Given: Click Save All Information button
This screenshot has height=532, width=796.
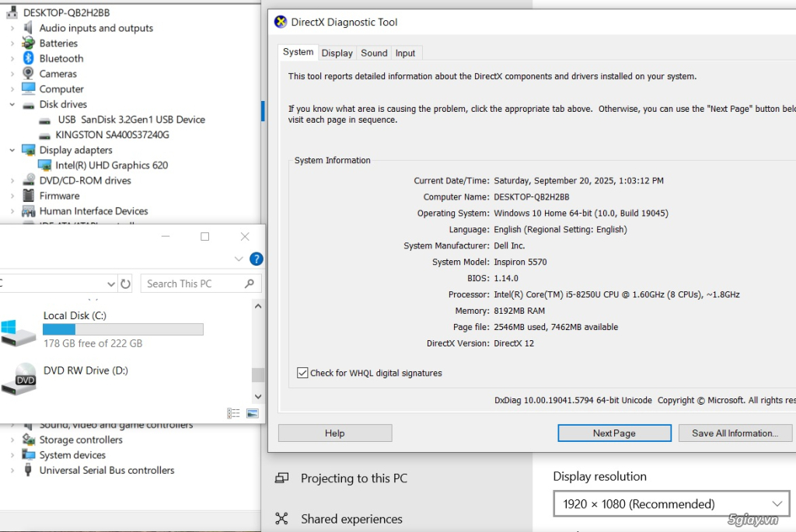Looking at the screenshot, I should tap(734, 433).
